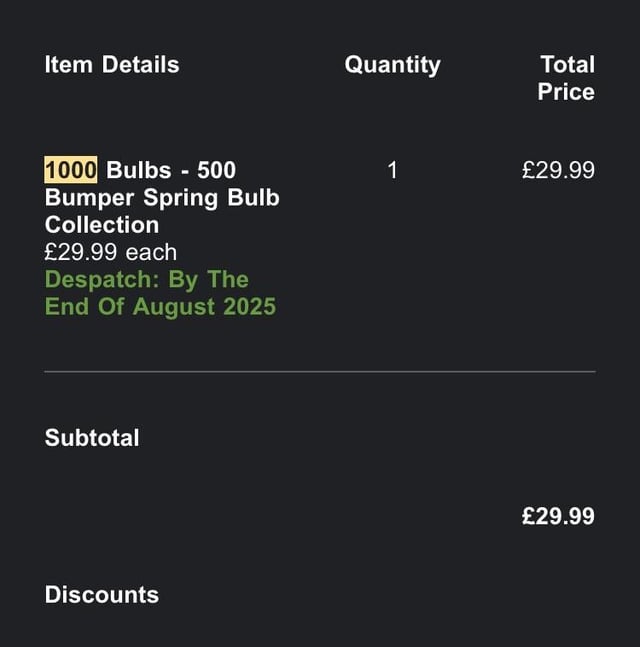Click the highlighted 1000 search match

(x=71, y=170)
